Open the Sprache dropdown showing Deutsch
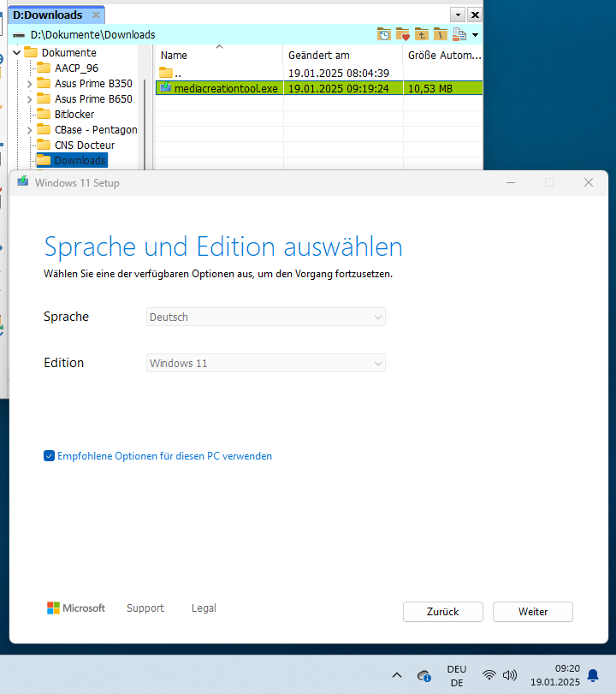The image size is (616, 694). [x=265, y=317]
